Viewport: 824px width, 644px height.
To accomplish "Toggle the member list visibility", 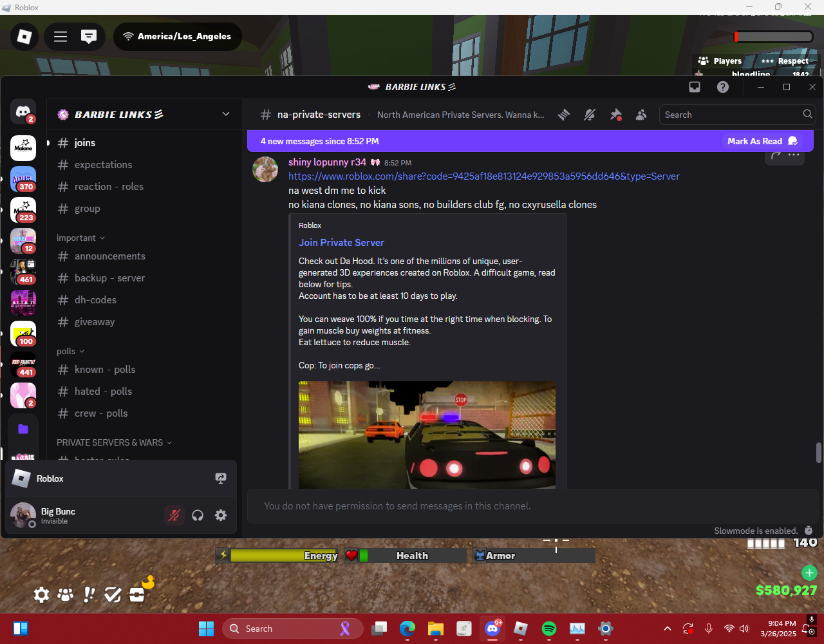I will click(x=641, y=115).
